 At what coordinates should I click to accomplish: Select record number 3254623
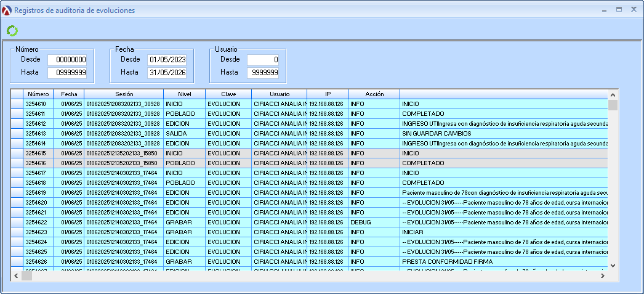tap(309, 232)
